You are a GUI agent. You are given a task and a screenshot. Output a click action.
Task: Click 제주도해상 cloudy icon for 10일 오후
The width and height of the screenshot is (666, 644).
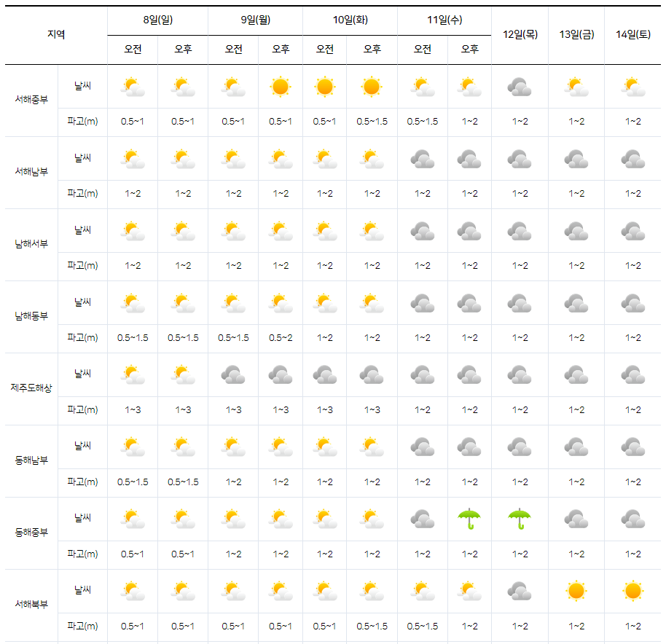point(372,375)
